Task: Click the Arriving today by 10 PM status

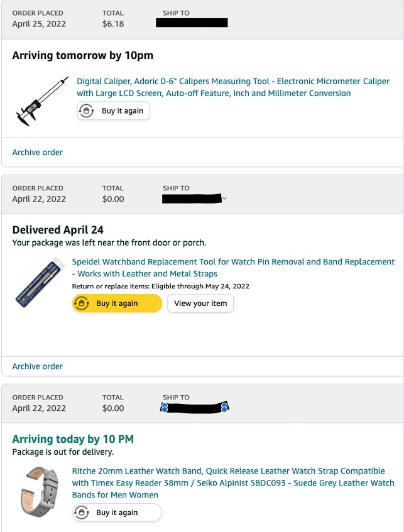Action: 73,439
